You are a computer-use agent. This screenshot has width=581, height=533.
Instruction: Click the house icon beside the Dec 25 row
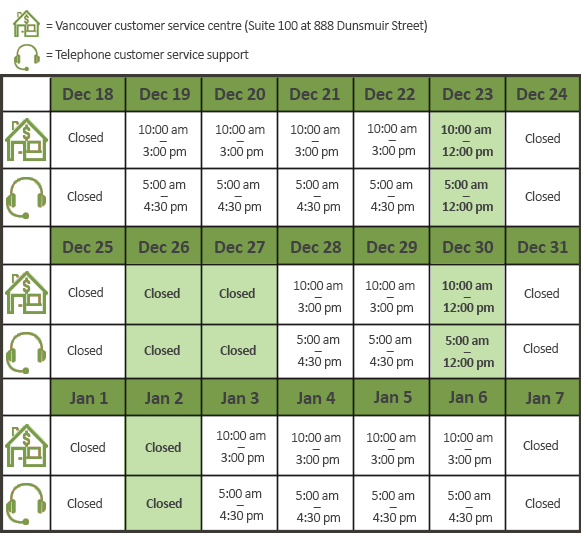(x=26, y=293)
